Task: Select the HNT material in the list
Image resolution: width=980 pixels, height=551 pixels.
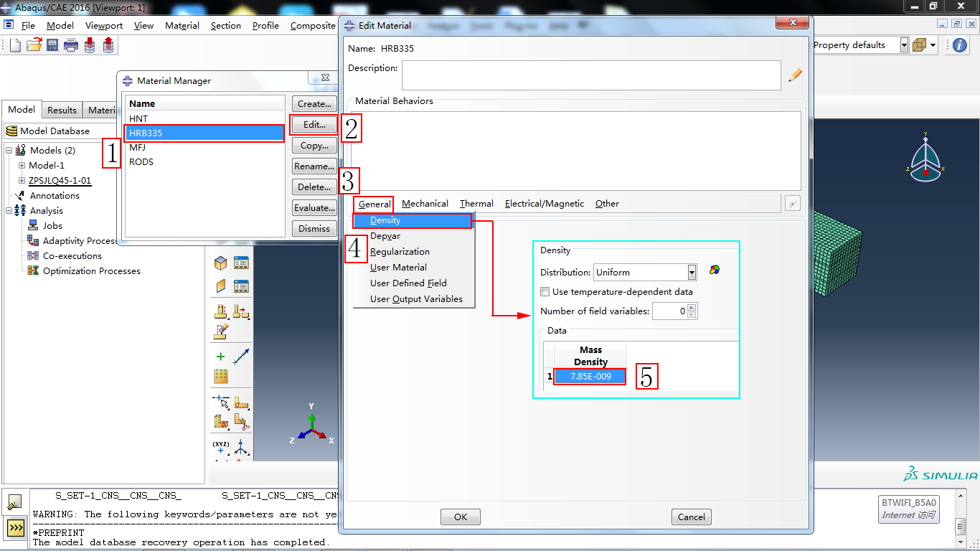Action: (x=204, y=118)
